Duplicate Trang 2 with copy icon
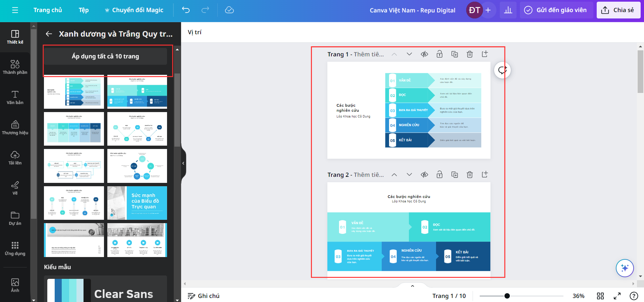Screen dimensions: 644x302 tap(454, 174)
